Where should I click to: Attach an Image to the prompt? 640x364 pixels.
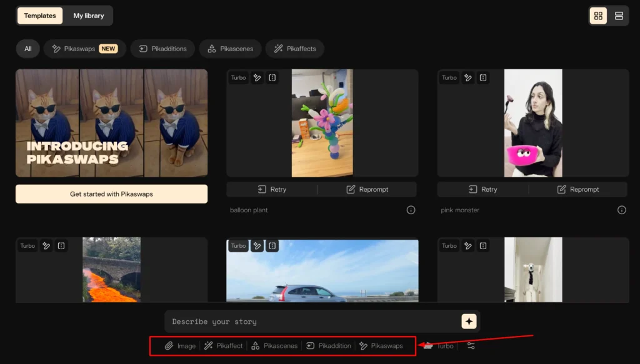click(x=180, y=346)
